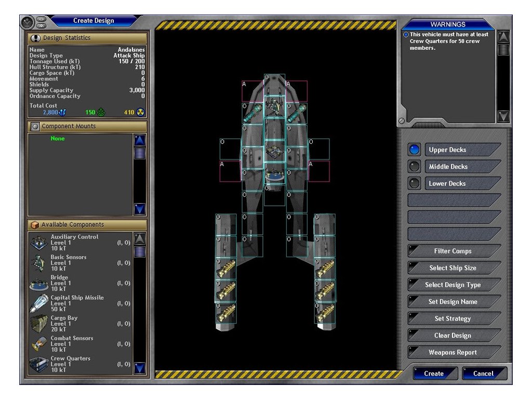This screenshot has height=399, width=532.
Task: Open Select Ship Size option
Action: click(x=454, y=268)
